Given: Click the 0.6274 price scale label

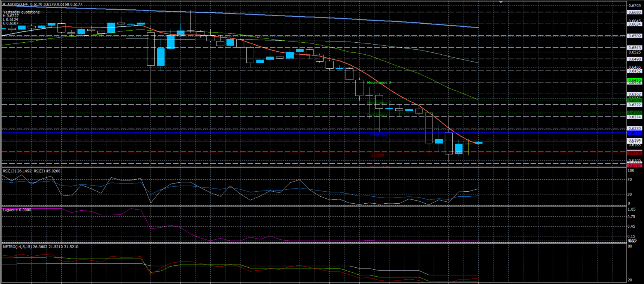Looking at the screenshot, I should pyautogui.click(x=635, y=117).
